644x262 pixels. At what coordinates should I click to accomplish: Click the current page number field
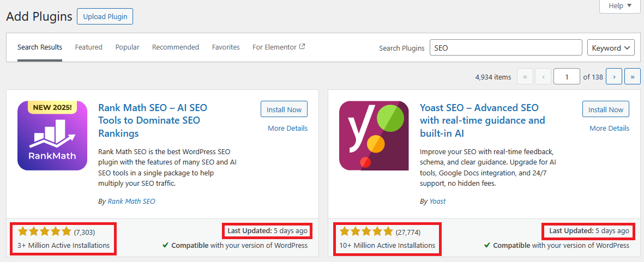pos(567,77)
